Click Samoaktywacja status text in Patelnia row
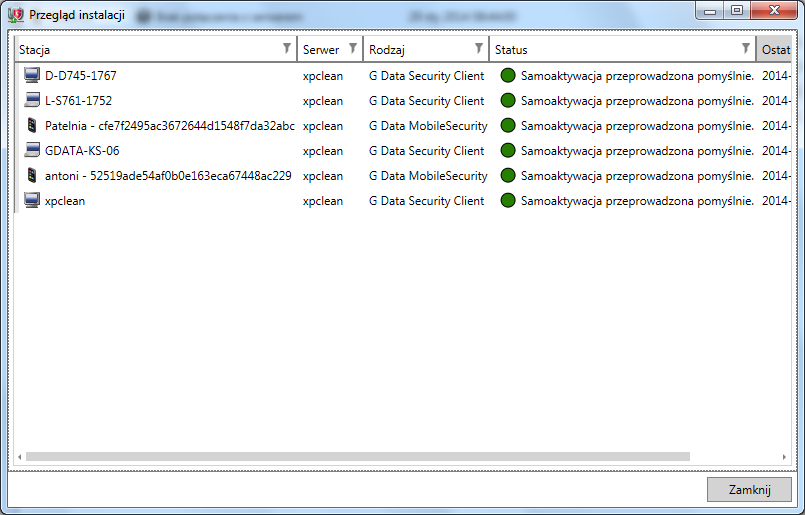 coord(637,125)
